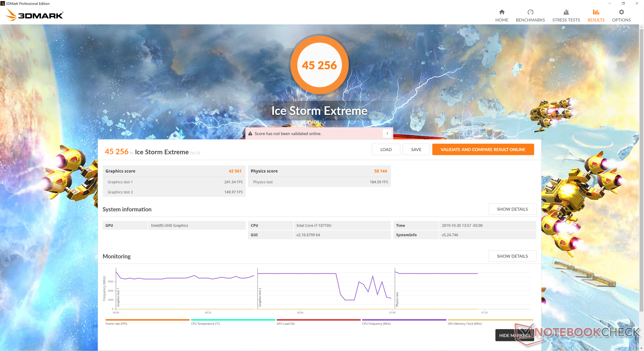Click the Monitoring section heading
This screenshot has height=351, width=644.
point(117,256)
